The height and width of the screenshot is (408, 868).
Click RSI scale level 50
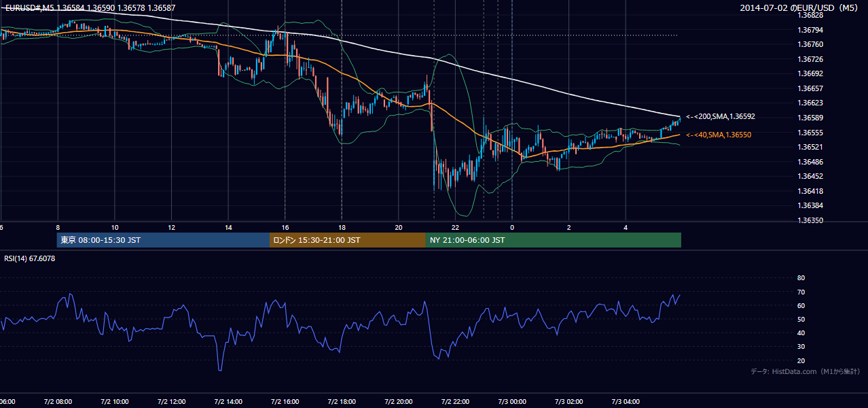[801, 319]
